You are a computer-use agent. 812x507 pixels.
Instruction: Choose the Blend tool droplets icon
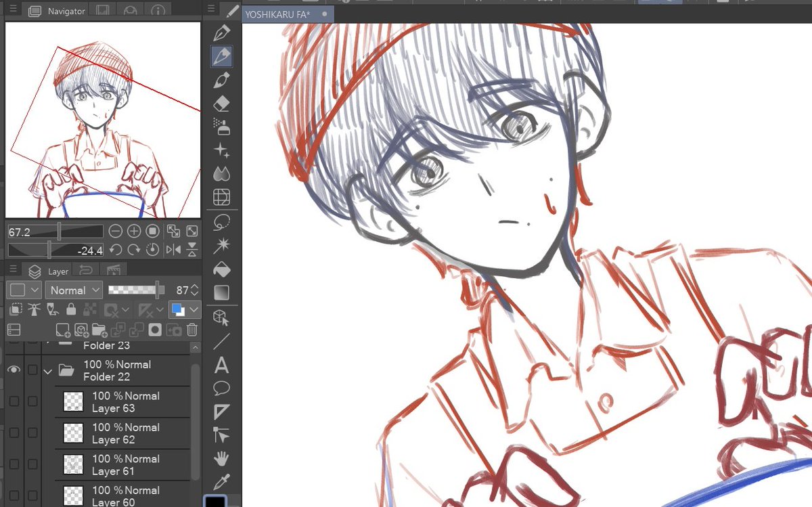pos(221,174)
